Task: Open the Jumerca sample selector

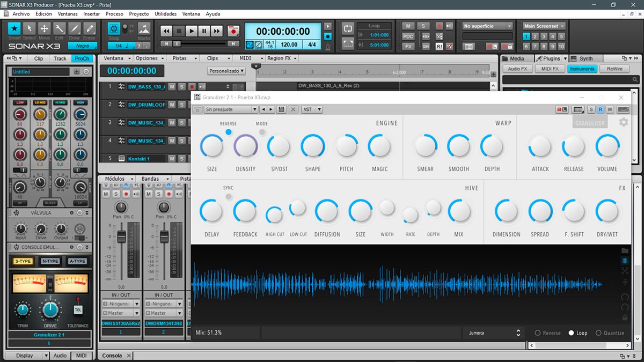Action: pyautogui.click(x=493, y=333)
